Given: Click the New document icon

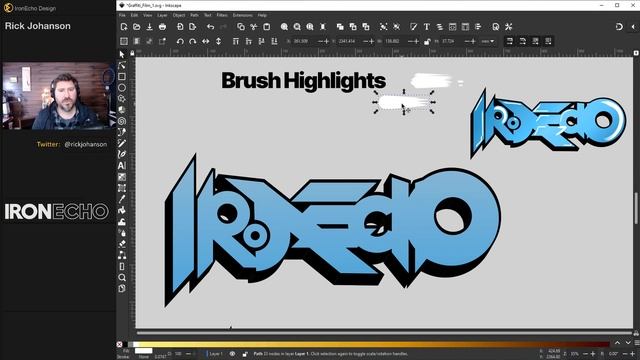Looking at the screenshot, I should tap(124, 27).
